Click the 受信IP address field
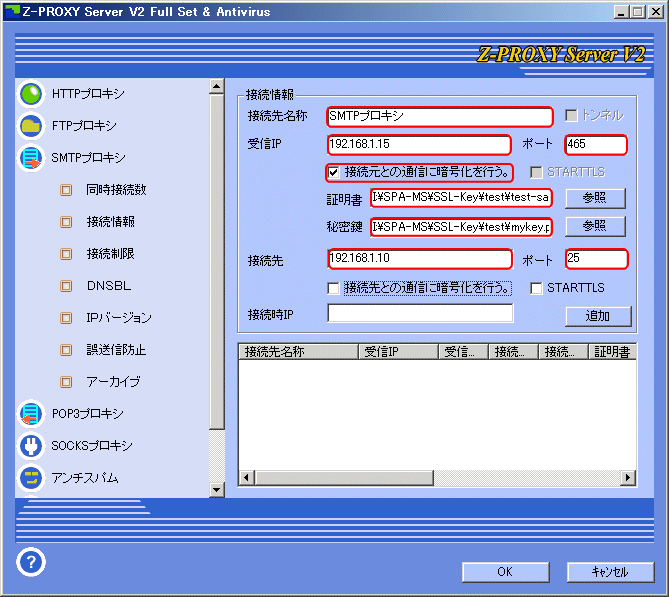The width and height of the screenshot is (669, 597). [419, 145]
